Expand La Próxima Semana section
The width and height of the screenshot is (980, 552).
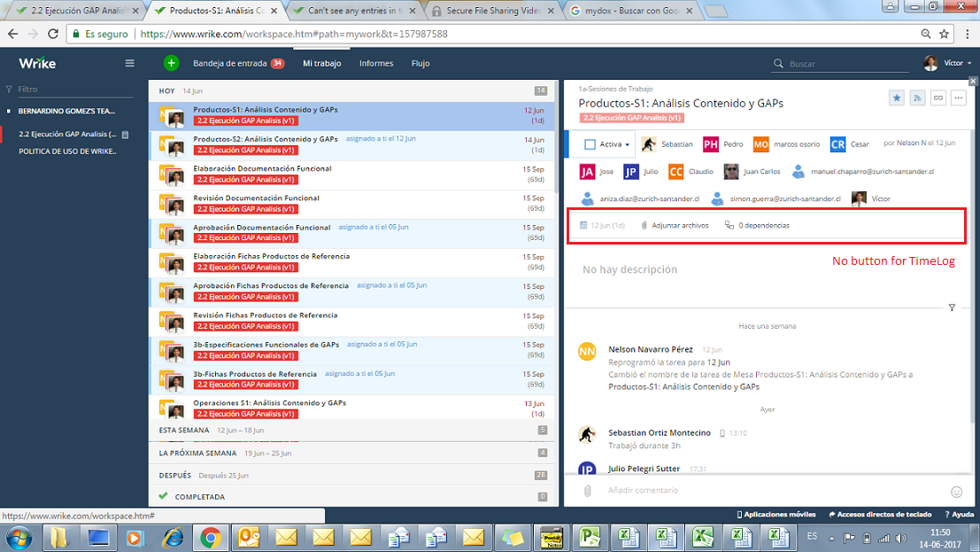pyautogui.click(x=351, y=453)
